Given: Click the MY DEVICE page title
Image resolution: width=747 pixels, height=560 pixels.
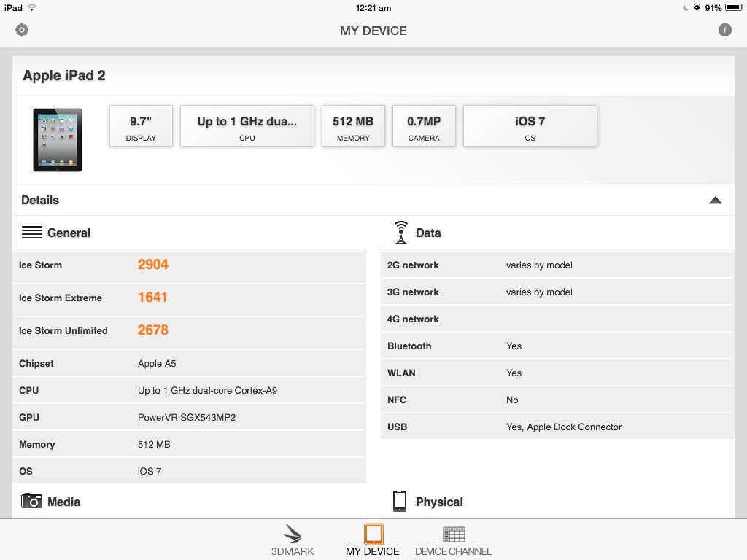Looking at the screenshot, I should click(x=373, y=31).
